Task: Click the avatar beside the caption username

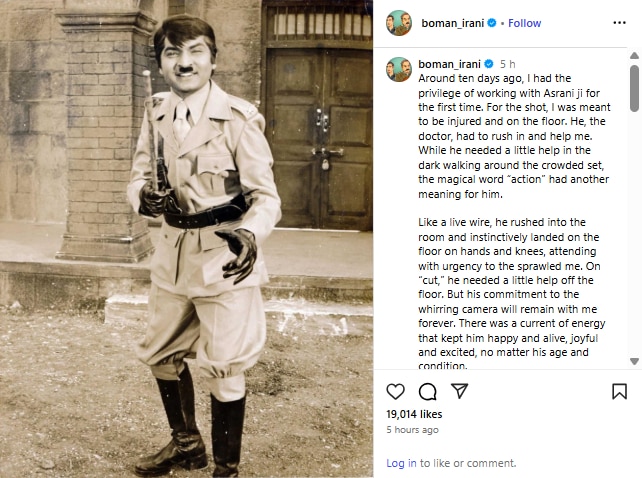Action: 399,69
